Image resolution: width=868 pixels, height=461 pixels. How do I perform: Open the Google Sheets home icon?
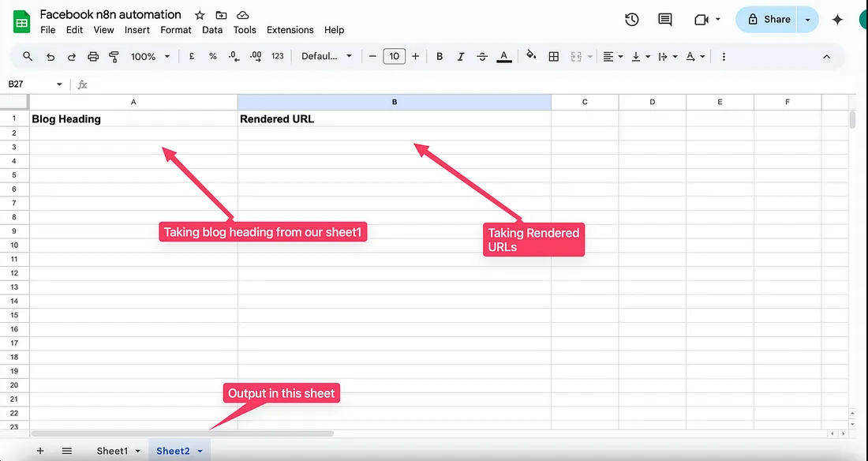coord(21,23)
